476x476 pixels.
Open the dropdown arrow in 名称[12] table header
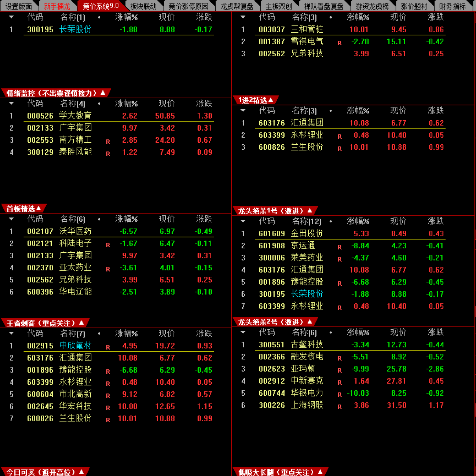(x=243, y=221)
